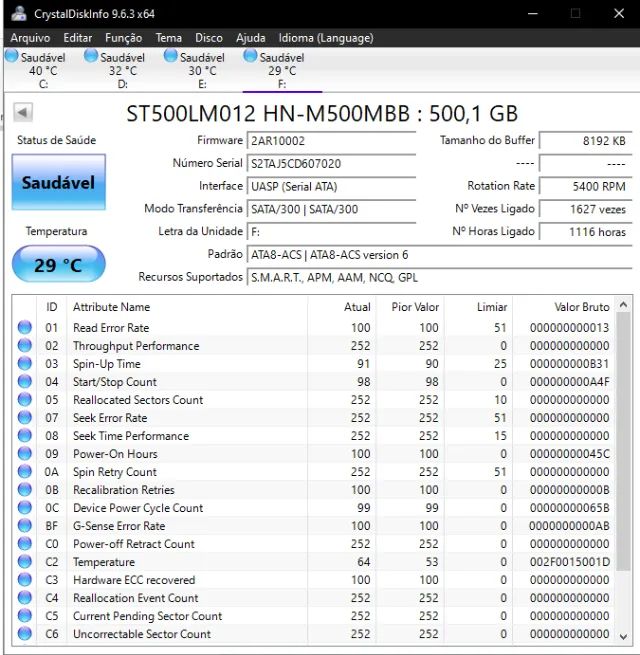This screenshot has width=640, height=655.
Task: Select the Reallocated Sectors Count row name
Action: (138, 400)
